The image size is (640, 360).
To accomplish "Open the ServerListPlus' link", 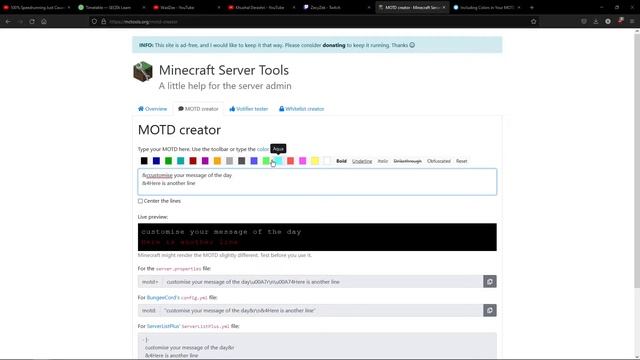I will click(x=163, y=326).
